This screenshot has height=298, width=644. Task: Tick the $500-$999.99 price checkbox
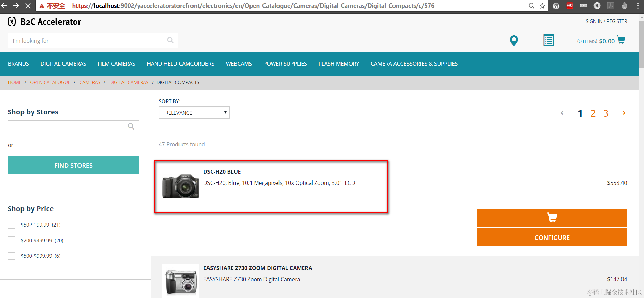12,256
